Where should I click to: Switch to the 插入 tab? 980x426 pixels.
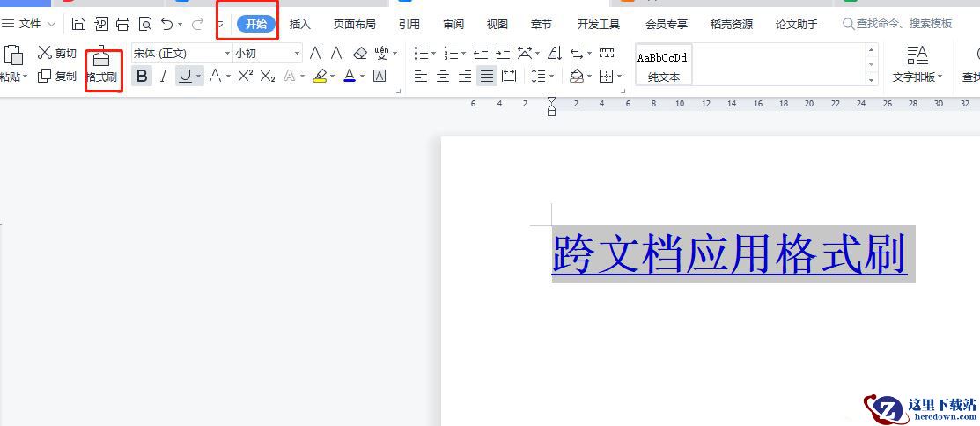tap(300, 25)
